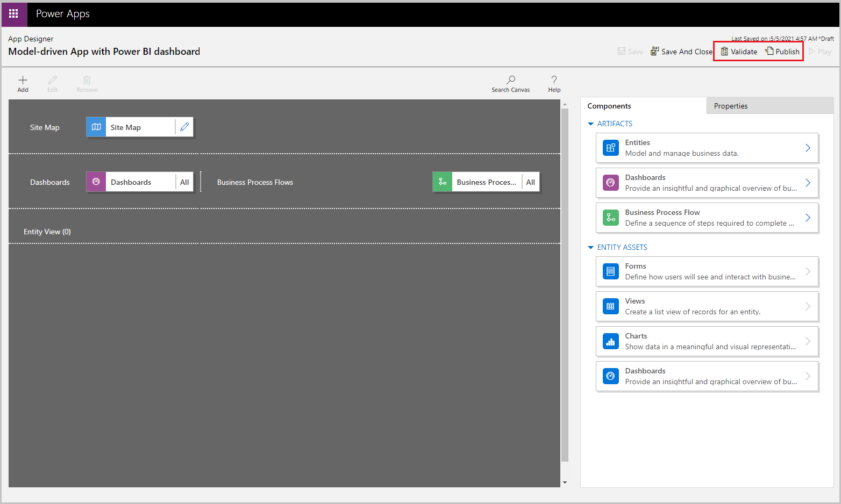Click the Validate clipboard icon

pyautogui.click(x=724, y=52)
